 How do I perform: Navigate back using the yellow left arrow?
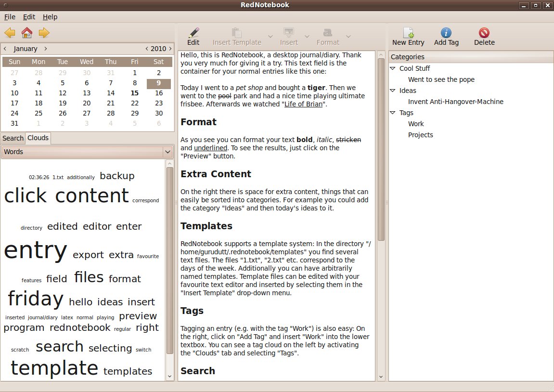pyautogui.click(x=10, y=33)
